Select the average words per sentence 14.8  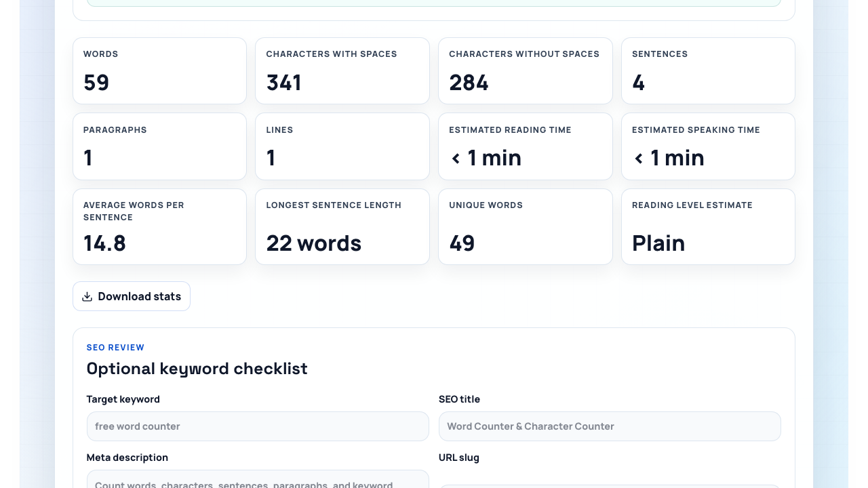tap(104, 243)
